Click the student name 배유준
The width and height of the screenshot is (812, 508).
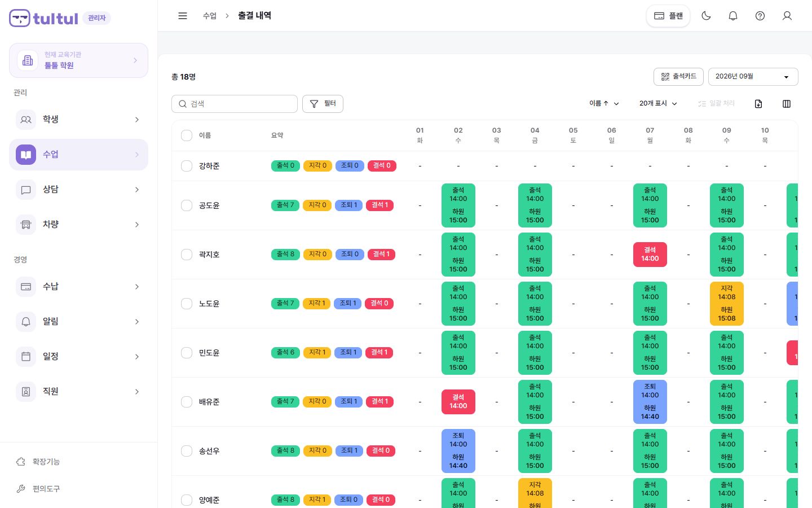tap(209, 402)
